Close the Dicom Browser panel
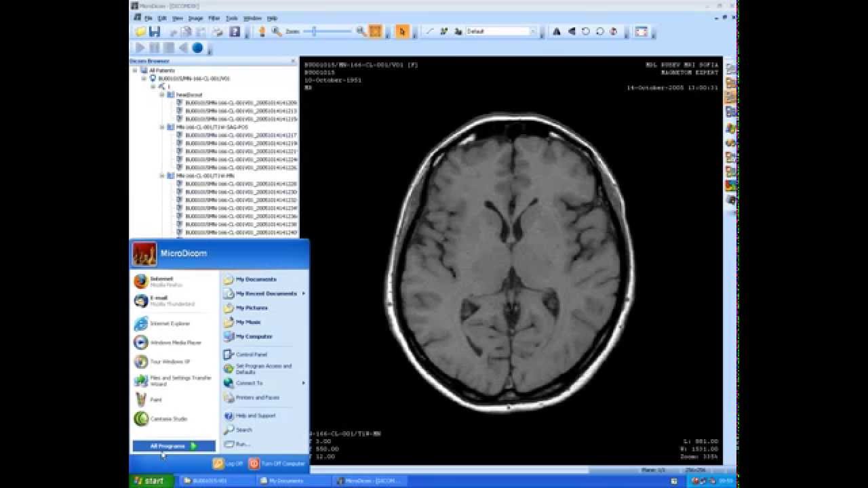 (294, 61)
